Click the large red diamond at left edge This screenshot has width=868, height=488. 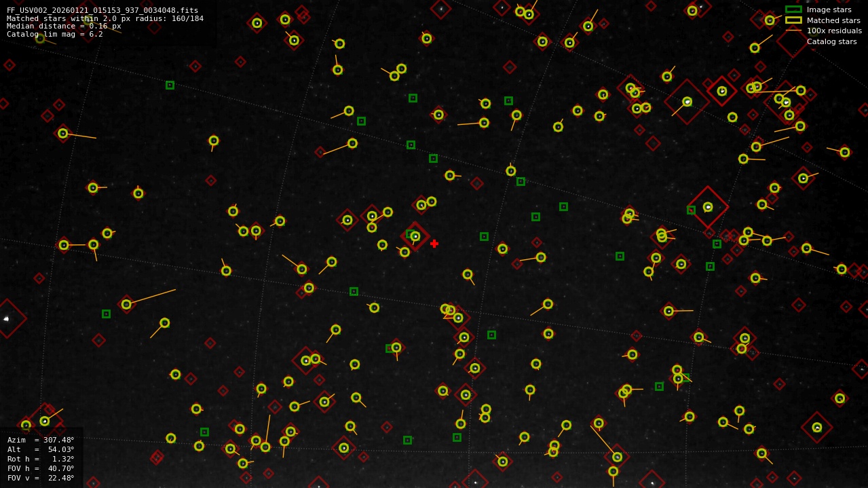6,318
